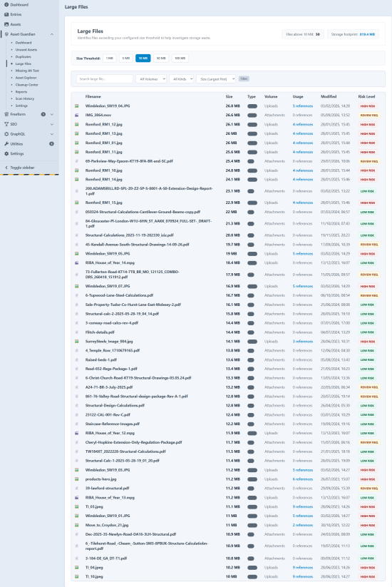Viewport: 392px width, 587px height.
Task: Click the Assets image icon in sidebar
Action: [x=6, y=24]
